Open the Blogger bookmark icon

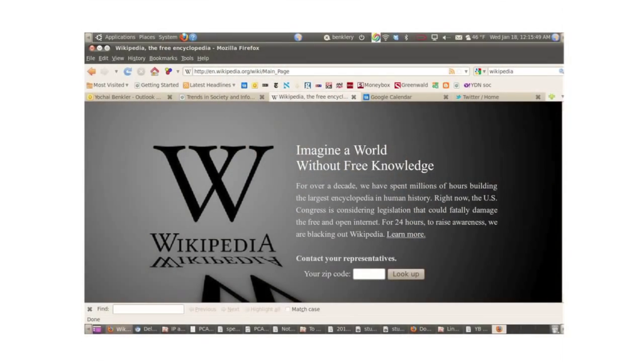pos(446,85)
